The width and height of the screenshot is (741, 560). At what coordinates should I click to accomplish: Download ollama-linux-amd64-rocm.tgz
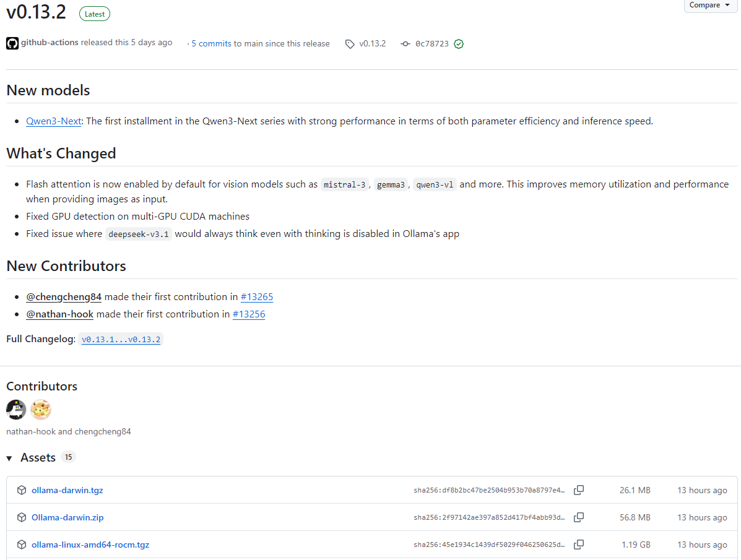pos(90,545)
